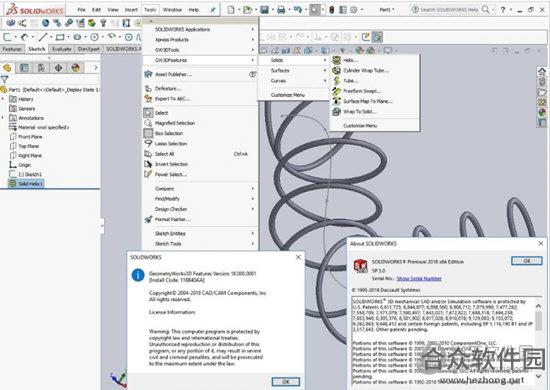
Task: Open dropdown arrow next to Save icon
Action: 273,10
